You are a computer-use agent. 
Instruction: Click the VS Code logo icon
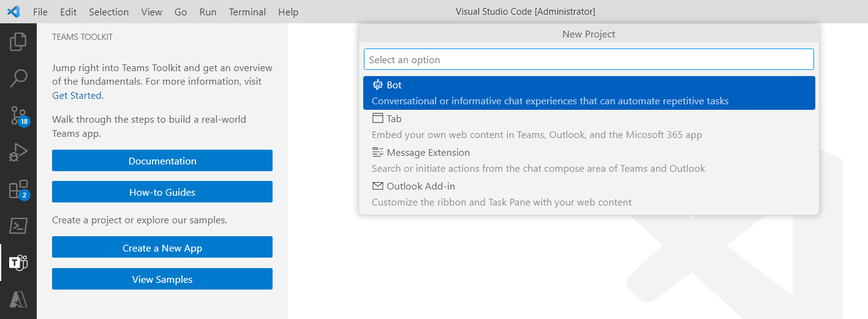click(13, 12)
